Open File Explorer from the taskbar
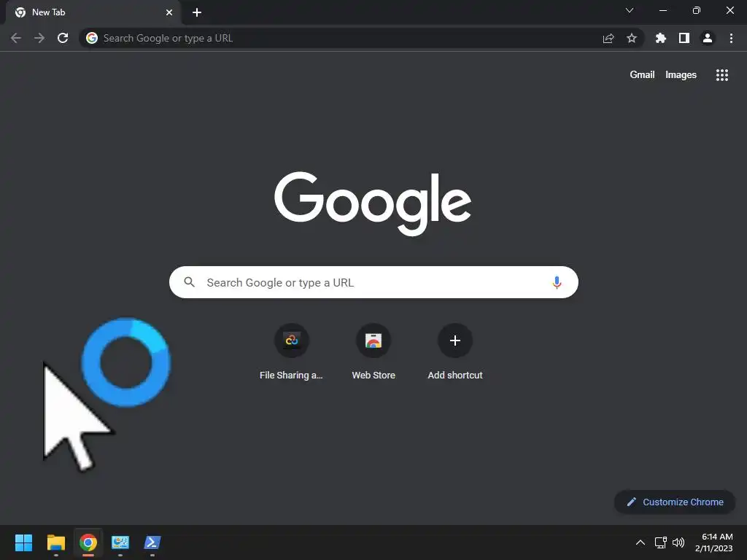The height and width of the screenshot is (560, 747). (55, 542)
